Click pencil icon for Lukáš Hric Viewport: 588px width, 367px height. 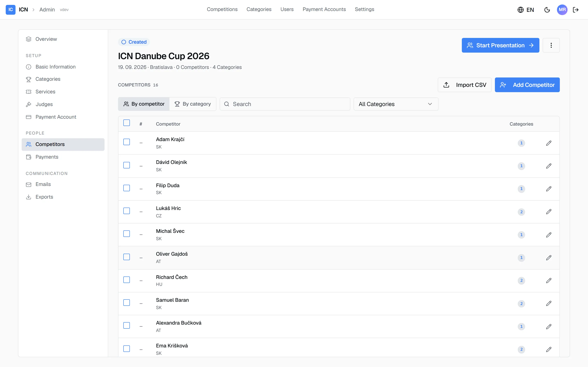click(549, 212)
